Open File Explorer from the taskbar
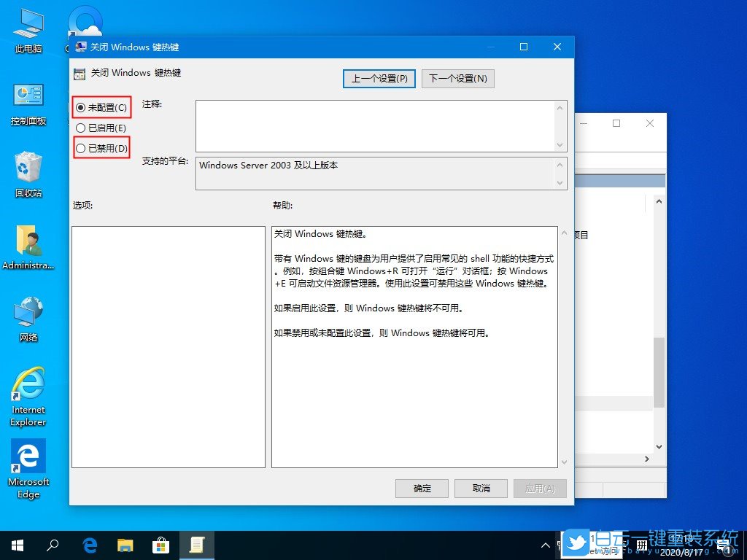Screen dimensions: 747x560 [x=125, y=545]
